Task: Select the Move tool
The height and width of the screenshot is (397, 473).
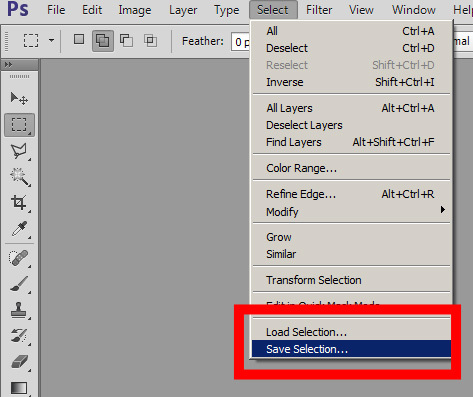Action: pos(19,99)
